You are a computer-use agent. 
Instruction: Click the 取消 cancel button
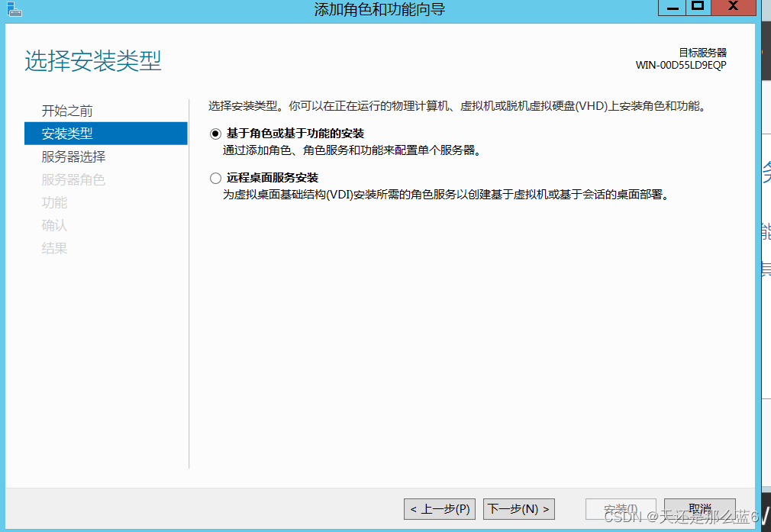click(700, 509)
